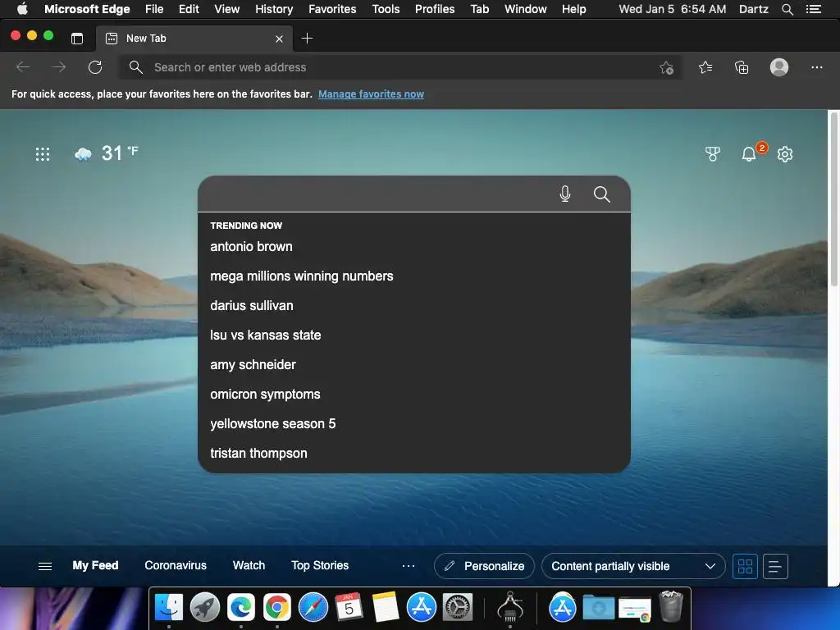Select the Coronavirus tab
The height and width of the screenshot is (630, 840).
tap(176, 566)
